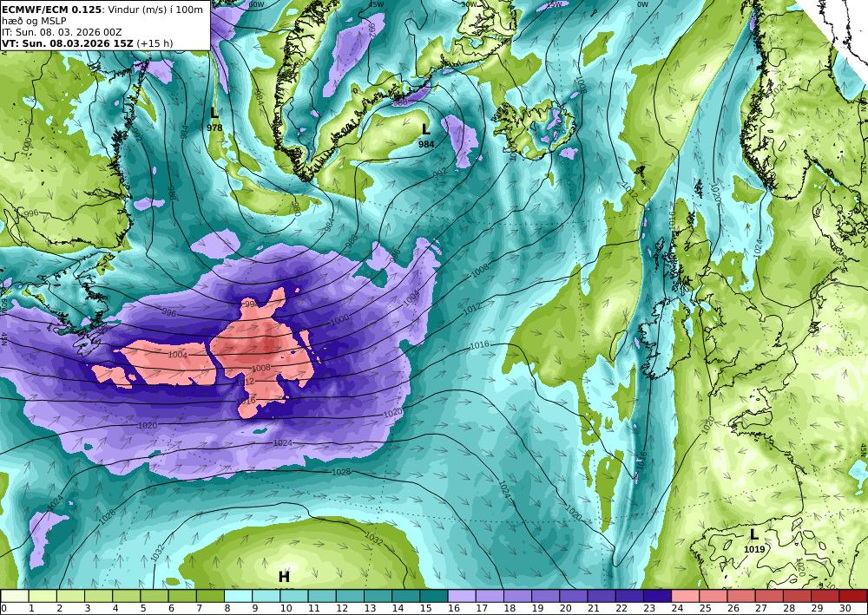Click the '(+15 h)' forecast offset text
868x615 pixels.
(155, 43)
